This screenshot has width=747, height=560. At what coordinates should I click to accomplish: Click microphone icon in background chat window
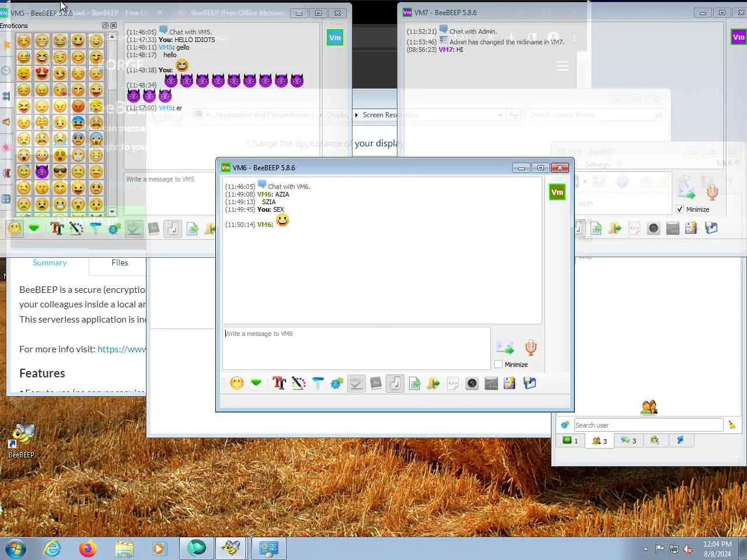click(712, 191)
